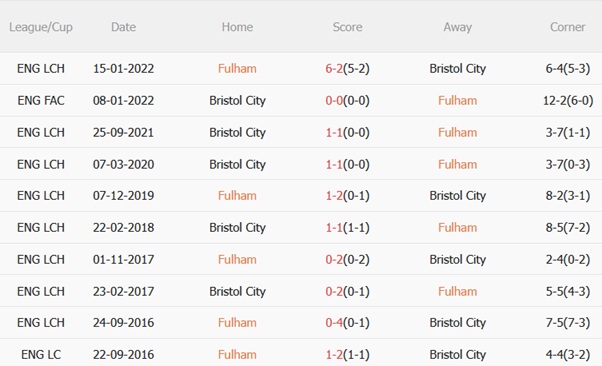This screenshot has width=602, height=366.
Task: Select Bristol City home team on 08-01-2022
Action: tap(237, 101)
